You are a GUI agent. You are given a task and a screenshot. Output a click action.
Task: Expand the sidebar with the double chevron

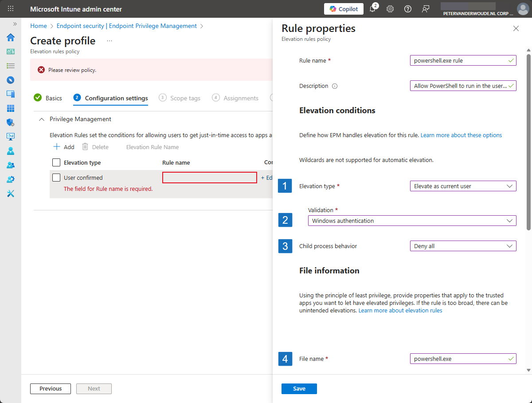coord(15,24)
